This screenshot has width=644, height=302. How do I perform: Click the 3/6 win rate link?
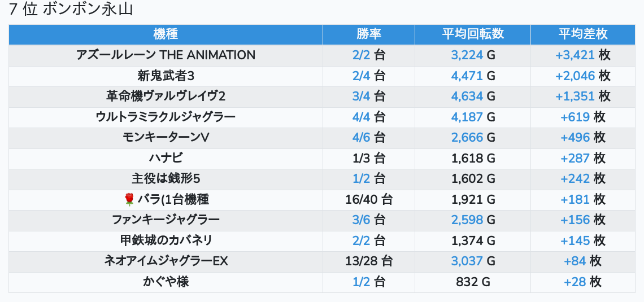click(x=361, y=220)
